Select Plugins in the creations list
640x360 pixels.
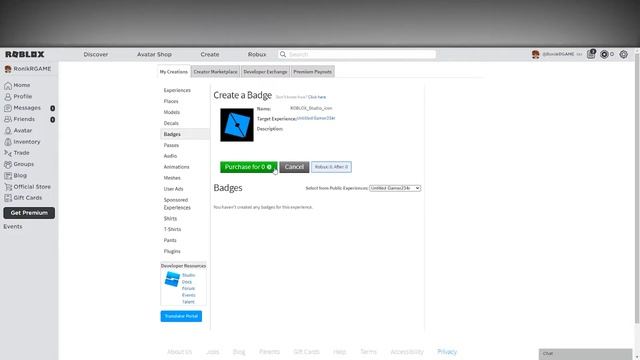pyautogui.click(x=172, y=251)
